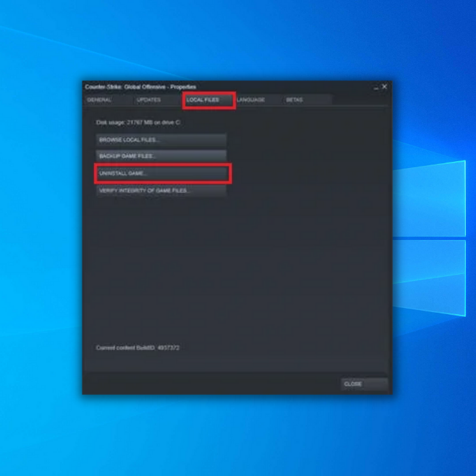The image size is (476, 476).
Task: Select the Local Files tab
Action: [x=209, y=100]
